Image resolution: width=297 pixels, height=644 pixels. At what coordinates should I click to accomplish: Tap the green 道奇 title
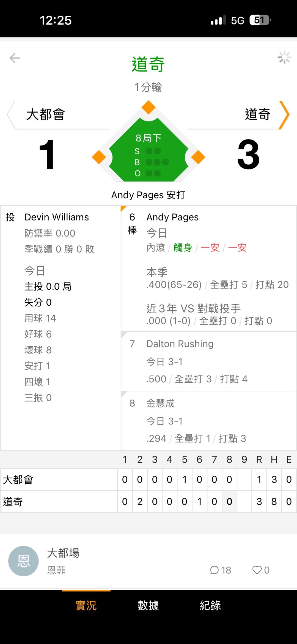(148, 64)
